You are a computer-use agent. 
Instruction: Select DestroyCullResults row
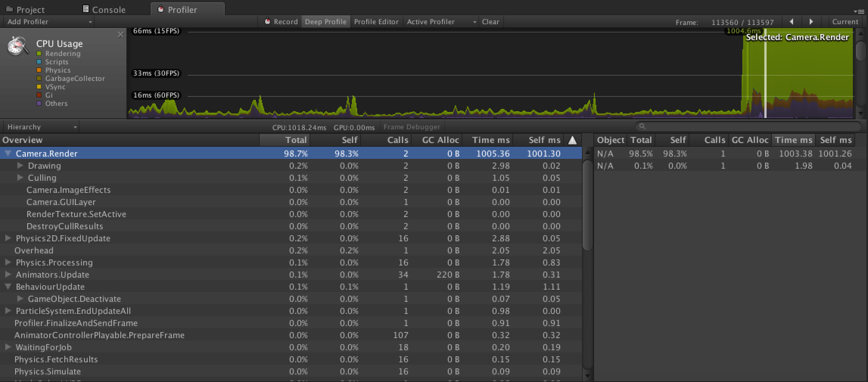point(291,226)
